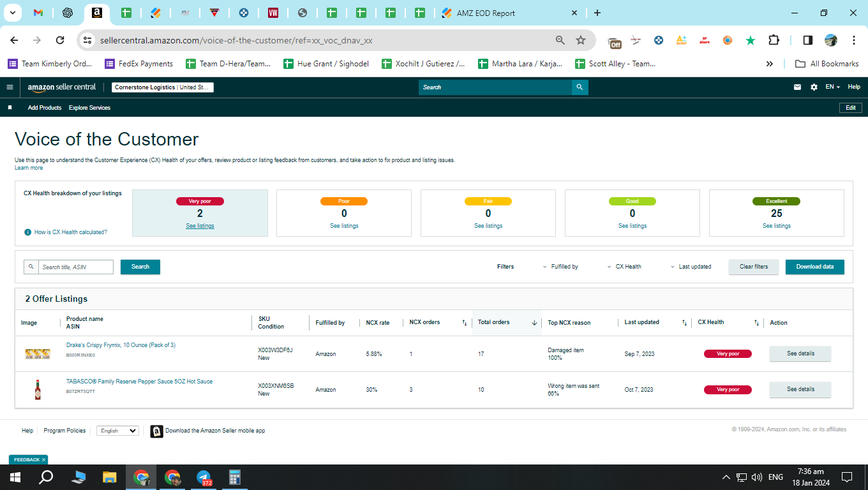Click the Download data button
868x490 pixels.
coord(815,267)
